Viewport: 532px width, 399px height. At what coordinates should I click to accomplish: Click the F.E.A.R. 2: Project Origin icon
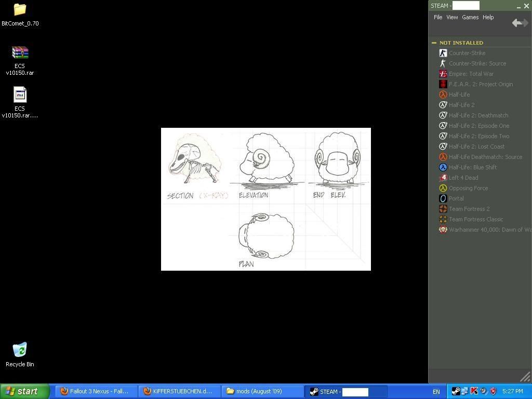click(443, 84)
